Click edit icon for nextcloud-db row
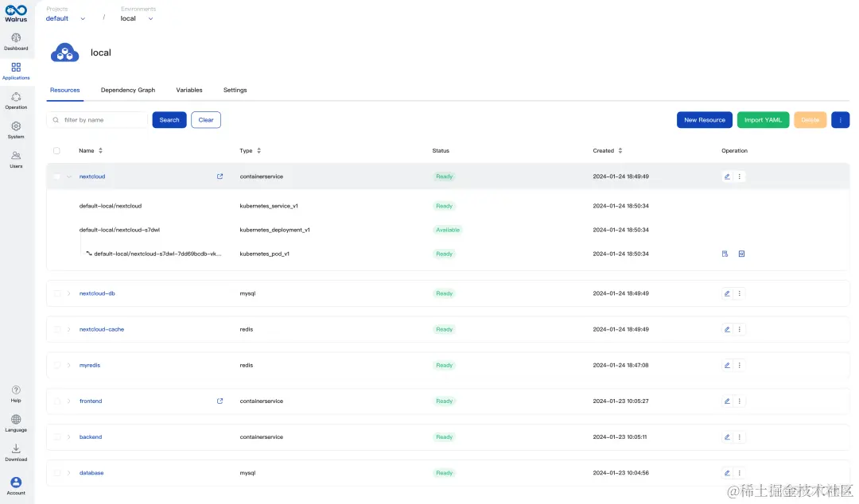859x504 pixels. pyautogui.click(x=727, y=293)
